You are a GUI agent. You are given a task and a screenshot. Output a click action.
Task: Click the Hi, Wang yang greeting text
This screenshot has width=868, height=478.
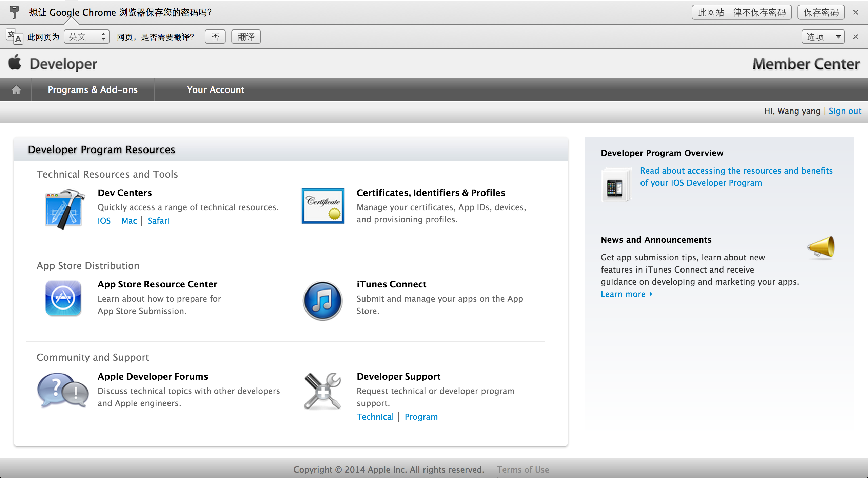[x=792, y=111]
